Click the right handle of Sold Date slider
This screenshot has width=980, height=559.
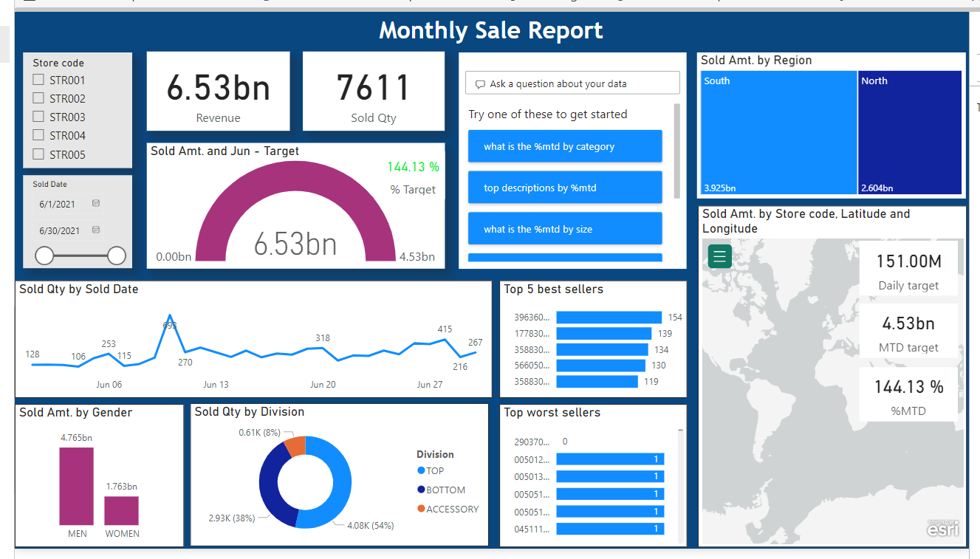click(117, 256)
